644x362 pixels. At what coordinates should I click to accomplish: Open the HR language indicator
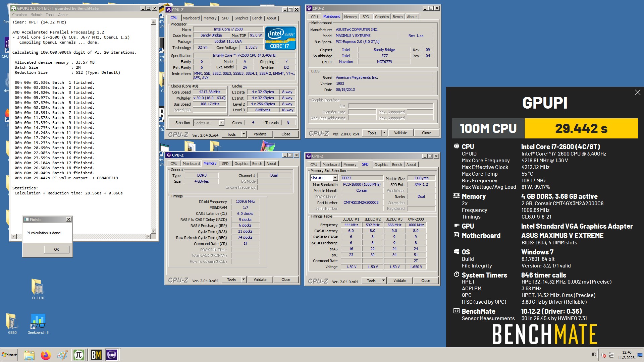593,354
